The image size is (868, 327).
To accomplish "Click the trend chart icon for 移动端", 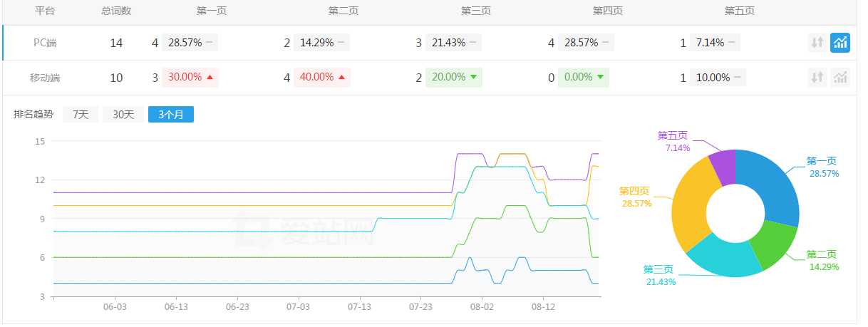I will click(840, 78).
